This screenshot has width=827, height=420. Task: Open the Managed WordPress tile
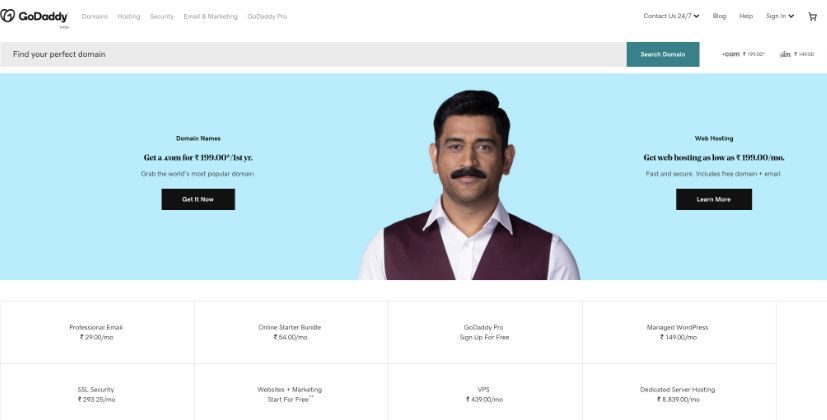[679, 332]
